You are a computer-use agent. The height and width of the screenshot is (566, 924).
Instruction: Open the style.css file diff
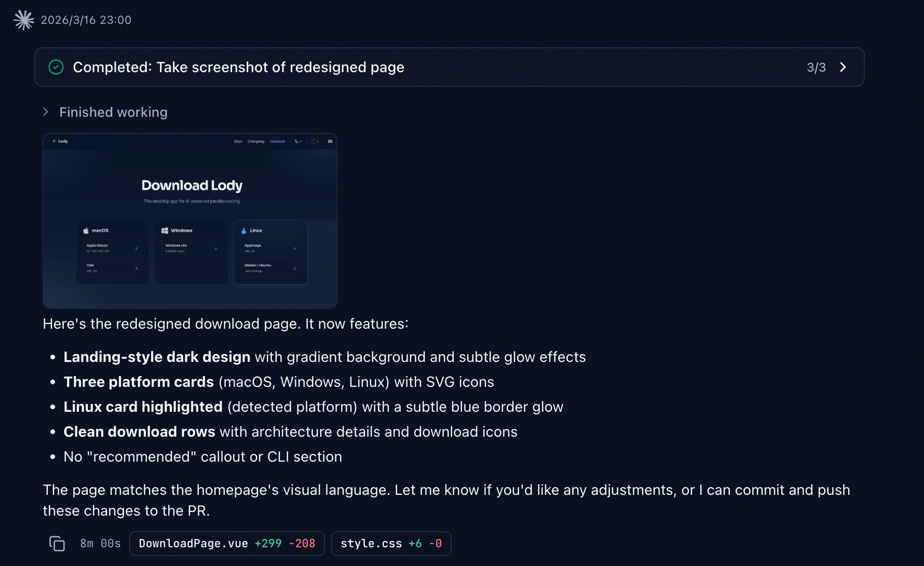click(391, 544)
